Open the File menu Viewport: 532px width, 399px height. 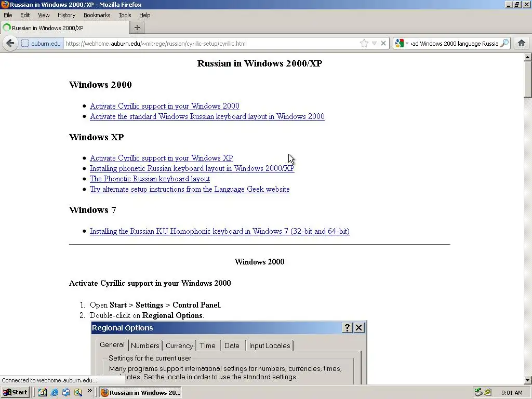coord(8,15)
